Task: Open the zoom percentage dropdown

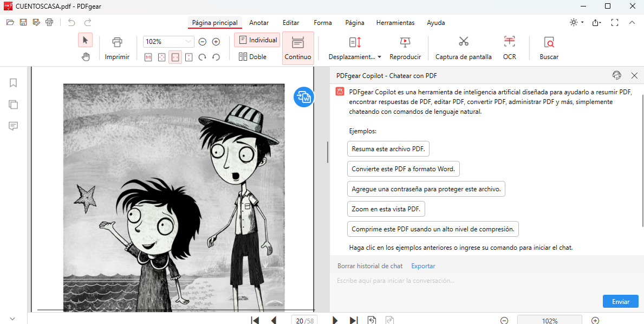Action: (x=189, y=41)
